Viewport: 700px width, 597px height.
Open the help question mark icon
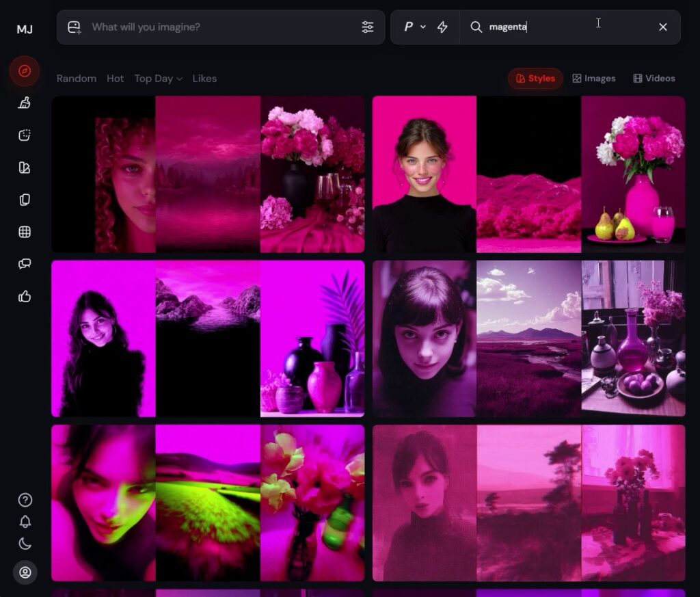tap(25, 500)
